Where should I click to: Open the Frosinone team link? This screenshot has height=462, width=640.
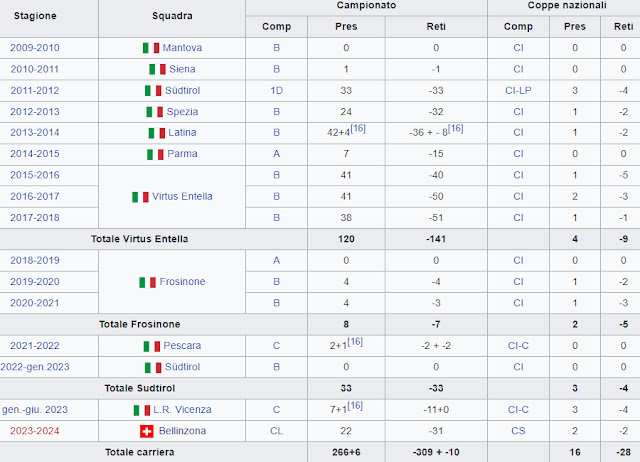(x=182, y=282)
